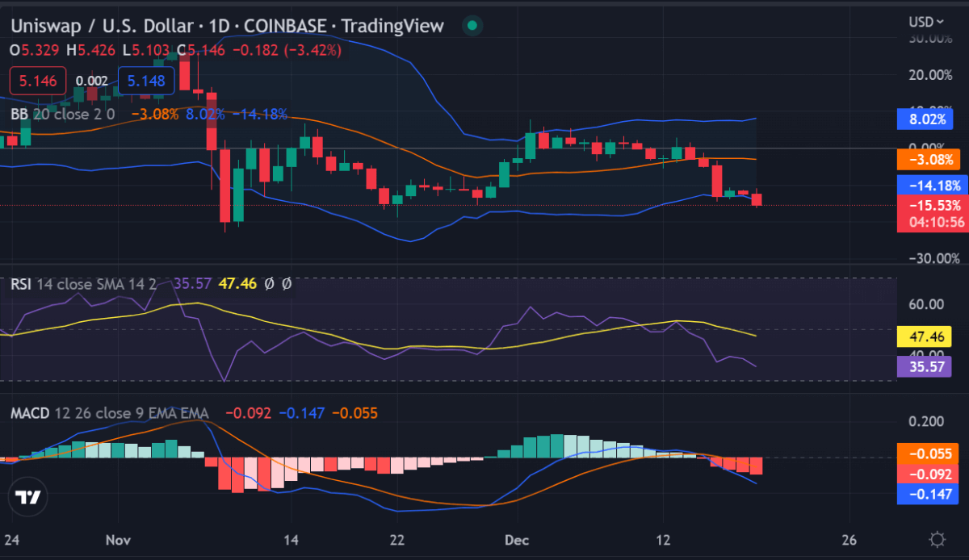Click the 0.200 MACD axis label
Viewport: 969px width, 560px height.
(927, 422)
